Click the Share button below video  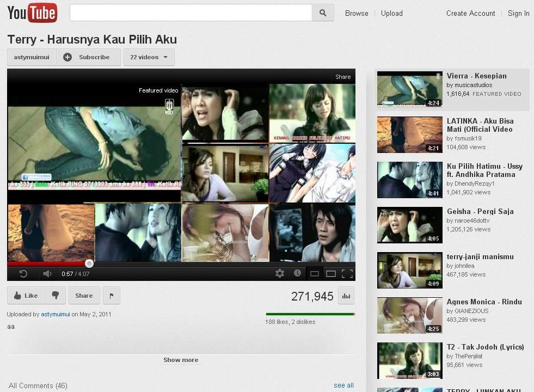[84, 295]
